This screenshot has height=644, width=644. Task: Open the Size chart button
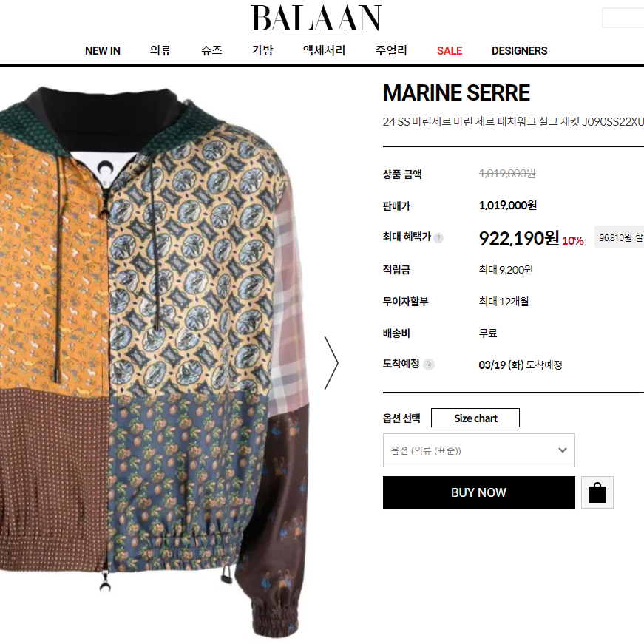(x=475, y=418)
